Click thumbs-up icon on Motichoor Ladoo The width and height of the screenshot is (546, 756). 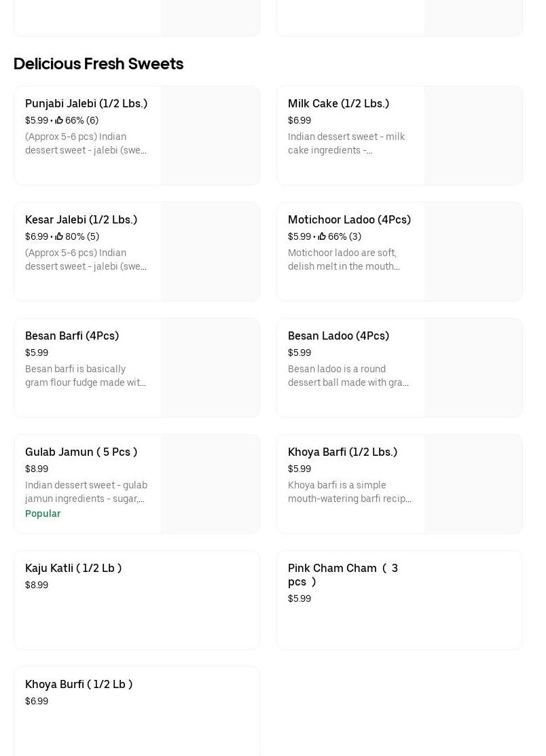[x=322, y=236]
